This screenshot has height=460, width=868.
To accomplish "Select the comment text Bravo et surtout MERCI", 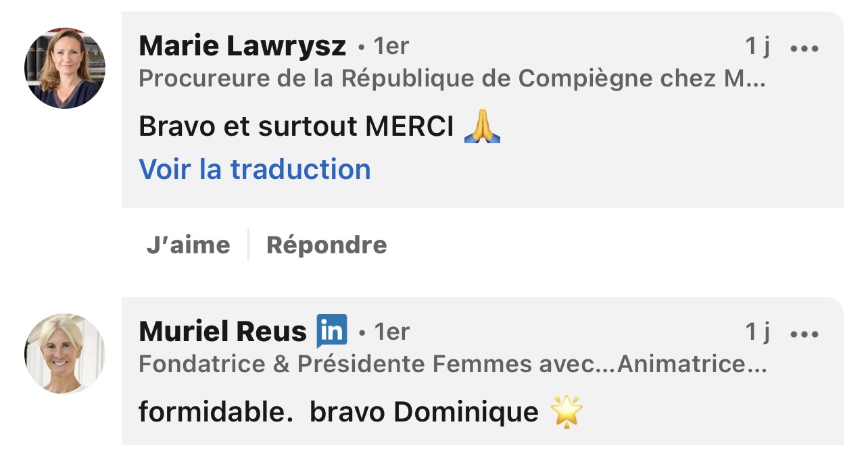I will (x=296, y=127).
